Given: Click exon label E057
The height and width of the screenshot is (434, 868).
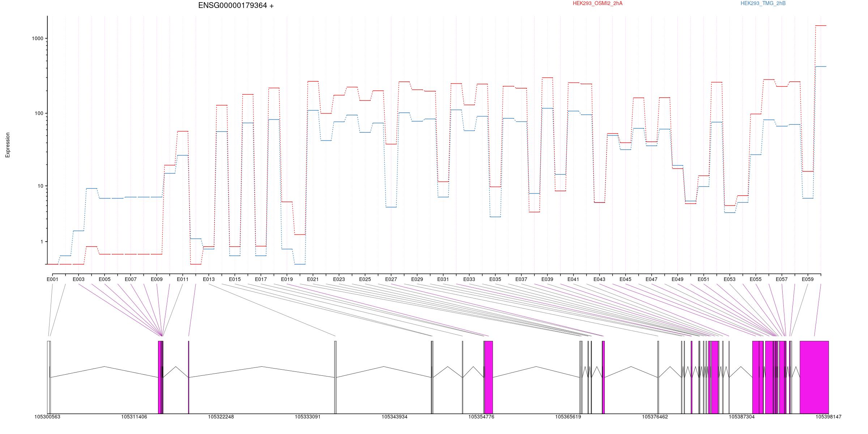Looking at the screenshot, I should [x=782, y=279].
